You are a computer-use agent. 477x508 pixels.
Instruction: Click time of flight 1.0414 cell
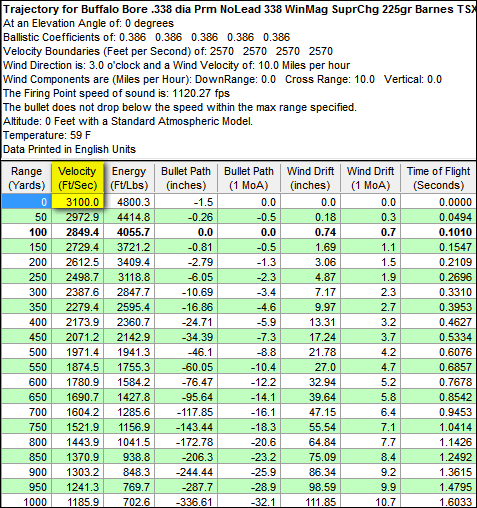[438, 427]
